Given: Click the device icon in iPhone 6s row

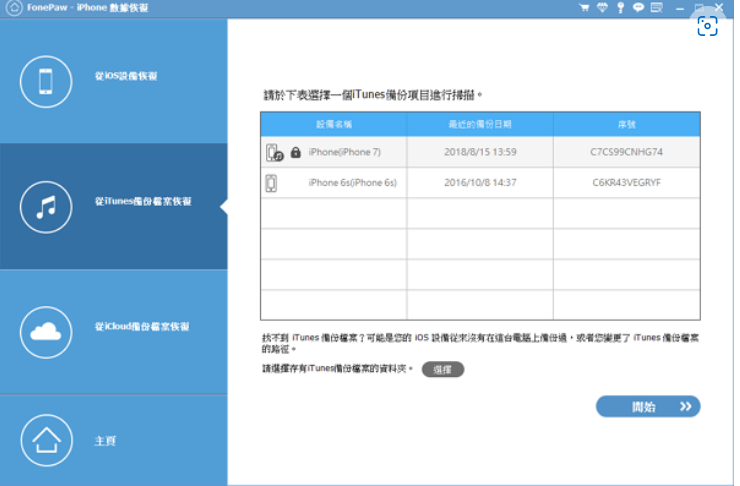Looking at the screenshot, I should (x=271, y=183).
